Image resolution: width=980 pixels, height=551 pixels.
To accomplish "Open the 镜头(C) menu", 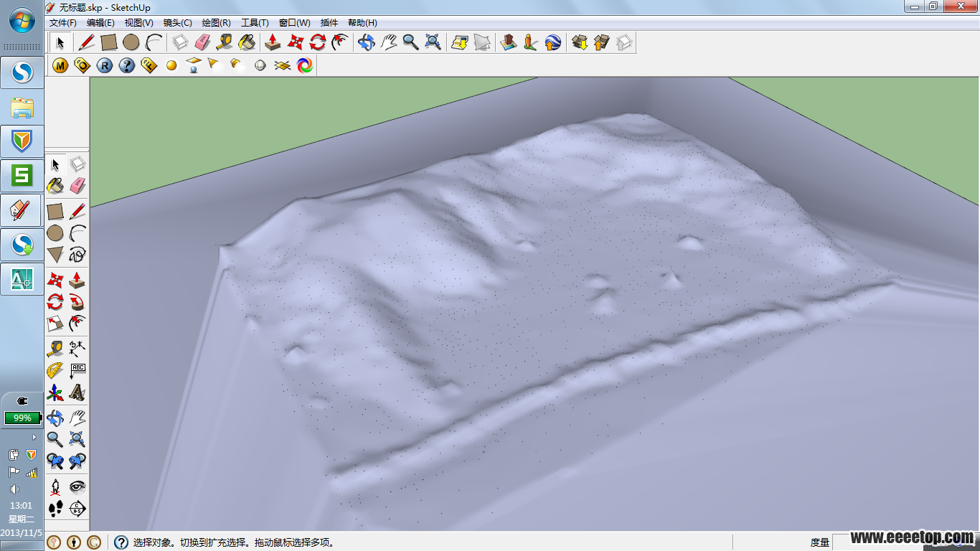I will tap(178, 23).
